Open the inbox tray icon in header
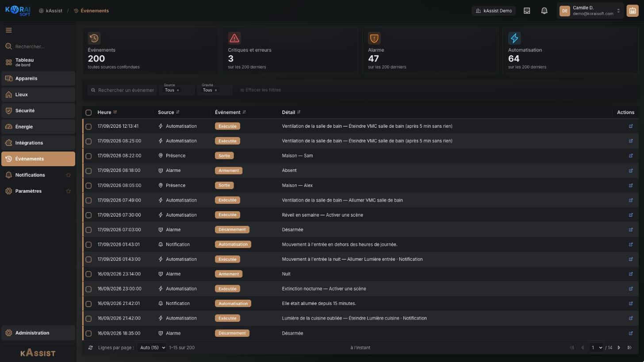Screen dimensions: 644x362 pyautogui.click(x=527, y=11)
